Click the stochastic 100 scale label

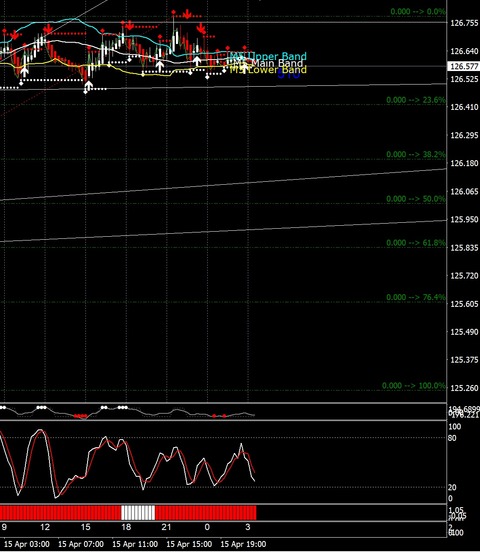coord(454,427)
